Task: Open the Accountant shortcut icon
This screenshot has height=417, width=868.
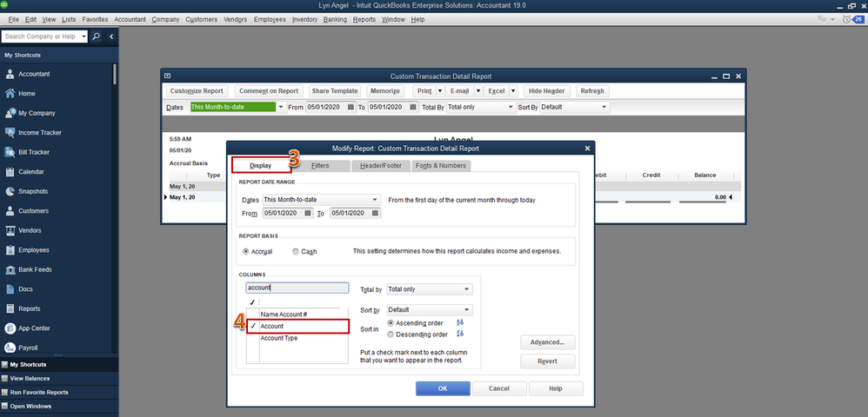Action: coord(10,74)
